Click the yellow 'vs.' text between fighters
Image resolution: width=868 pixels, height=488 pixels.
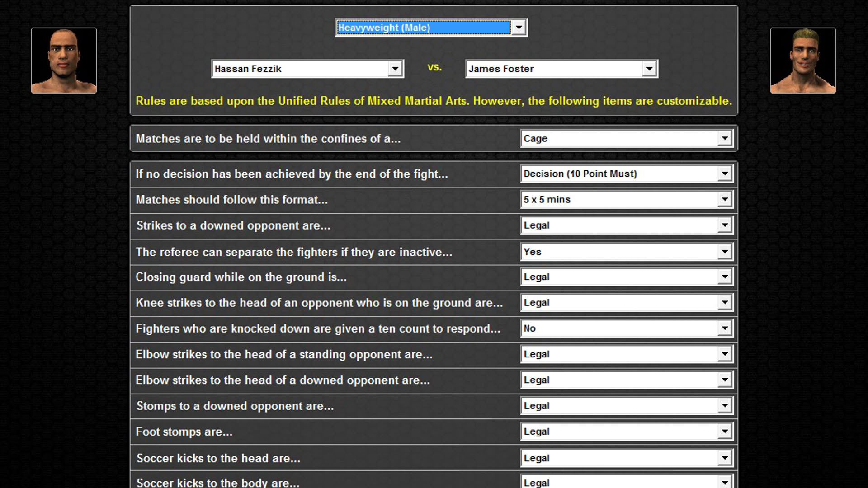(x=434, y=67)
